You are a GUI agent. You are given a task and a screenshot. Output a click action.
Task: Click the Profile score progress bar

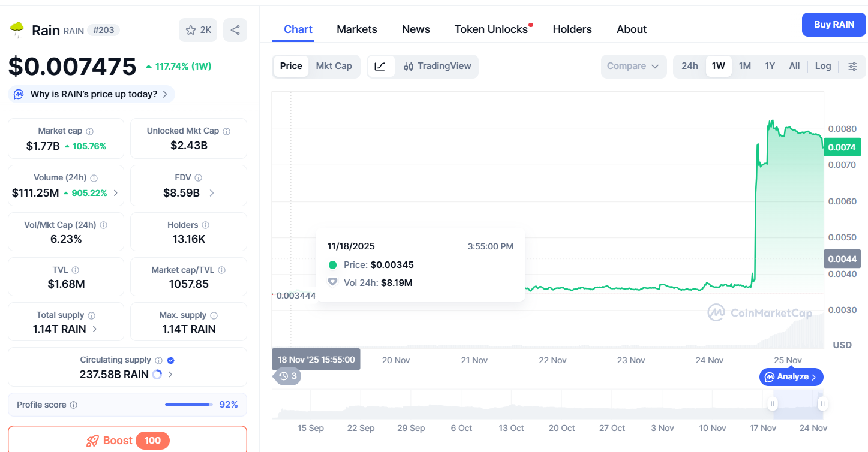[189, 405]
